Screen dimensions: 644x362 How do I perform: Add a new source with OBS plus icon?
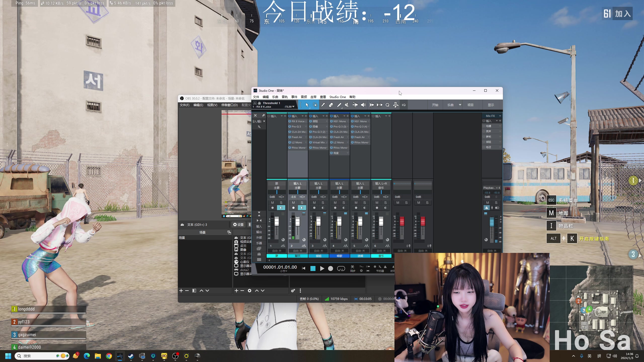click(236, 291)
